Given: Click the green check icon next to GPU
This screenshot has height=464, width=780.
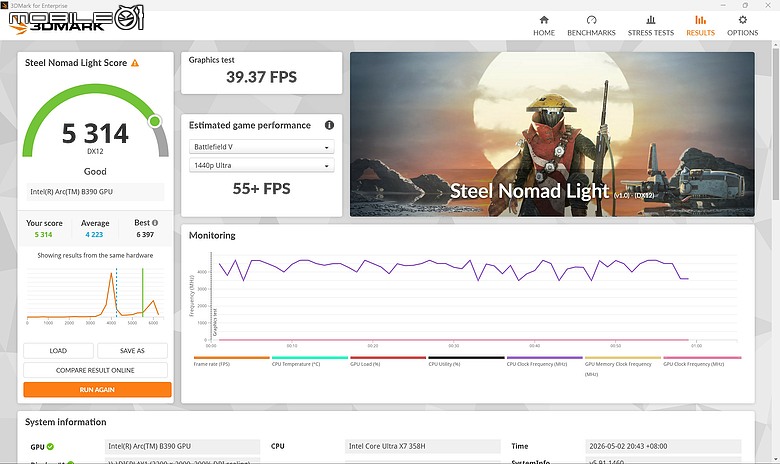Looking at the screenshot, I should 50,447.
